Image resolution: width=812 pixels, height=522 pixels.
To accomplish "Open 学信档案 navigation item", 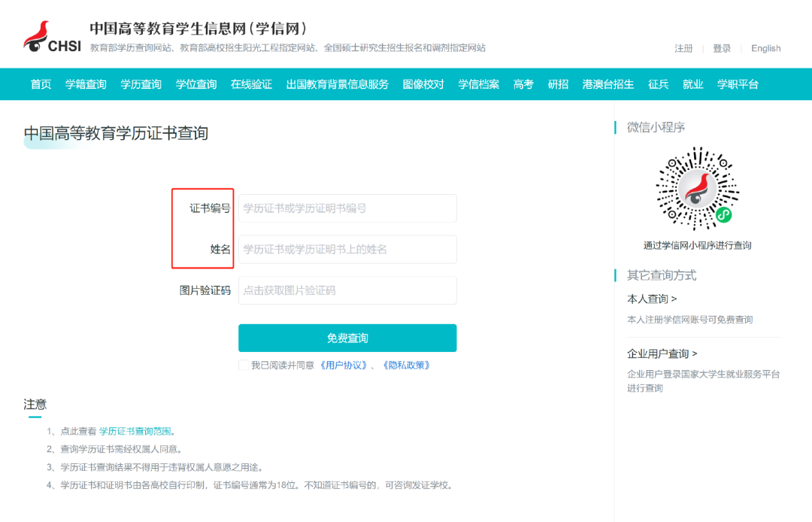I will (x=478, y=84).
